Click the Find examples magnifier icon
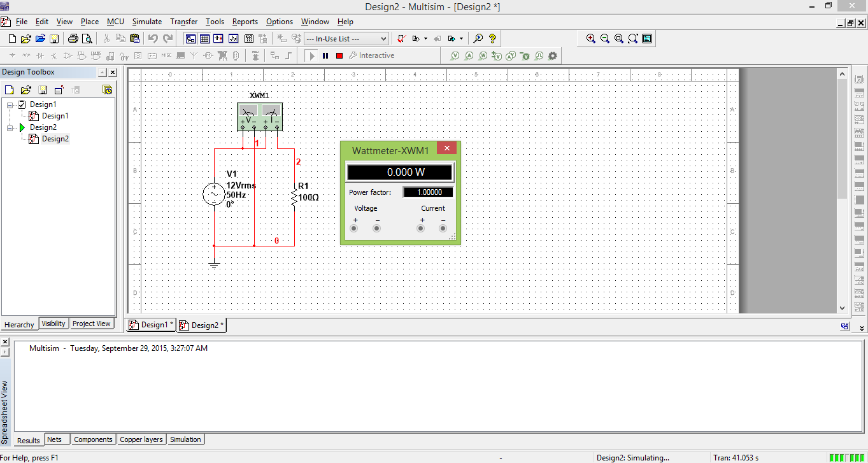The image size is (868, 463). pyautogui.click(x=478, y=39)
